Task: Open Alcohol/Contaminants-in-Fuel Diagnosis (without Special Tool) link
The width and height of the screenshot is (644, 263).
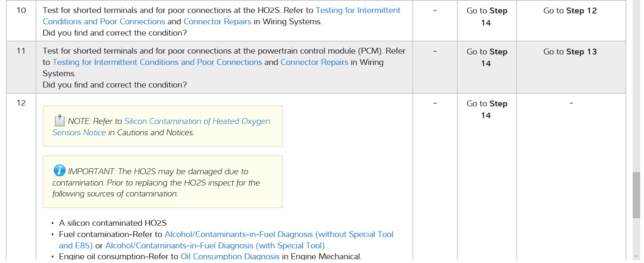Action: pos(279,235)
